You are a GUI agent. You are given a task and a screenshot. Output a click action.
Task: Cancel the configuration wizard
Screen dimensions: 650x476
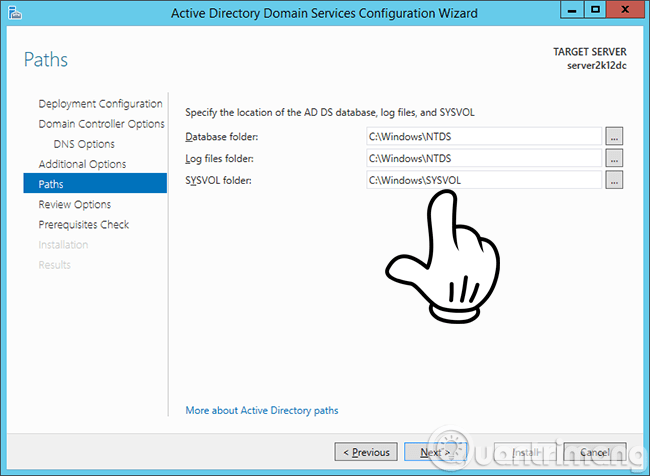point(594,452)
